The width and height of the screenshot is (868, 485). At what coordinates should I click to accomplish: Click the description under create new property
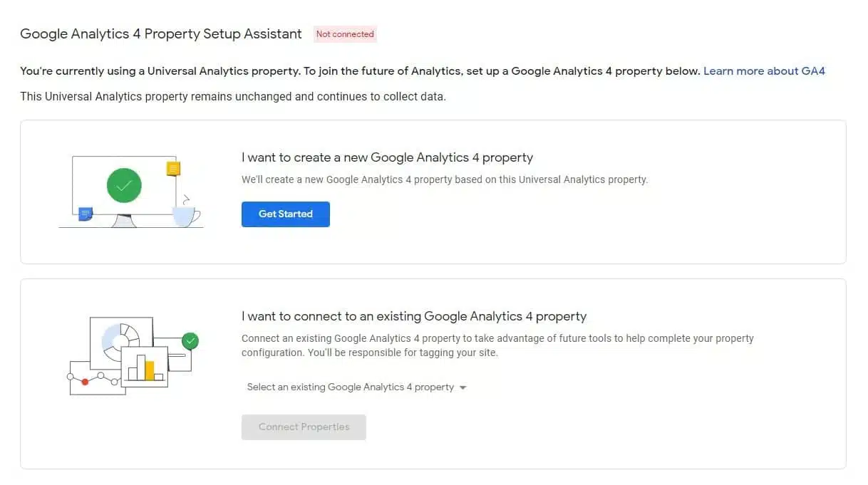point(444,179)
